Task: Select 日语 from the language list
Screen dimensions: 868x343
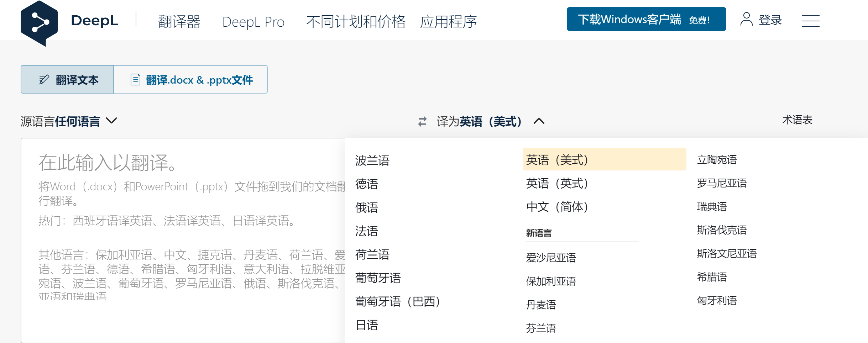Action: point(367,325)
